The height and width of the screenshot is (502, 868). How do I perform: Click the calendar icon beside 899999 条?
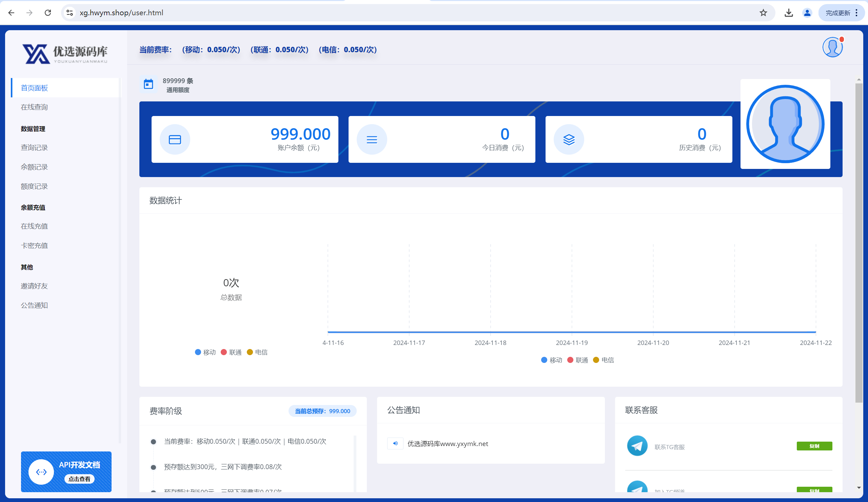(x=149, y=84)
